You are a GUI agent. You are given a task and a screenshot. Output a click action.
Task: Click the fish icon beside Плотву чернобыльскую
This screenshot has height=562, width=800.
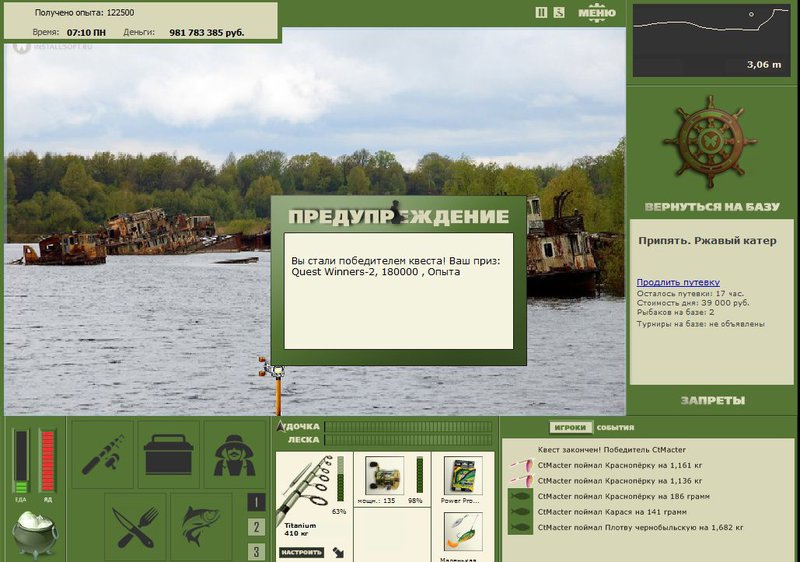click(x=520, y=527)
